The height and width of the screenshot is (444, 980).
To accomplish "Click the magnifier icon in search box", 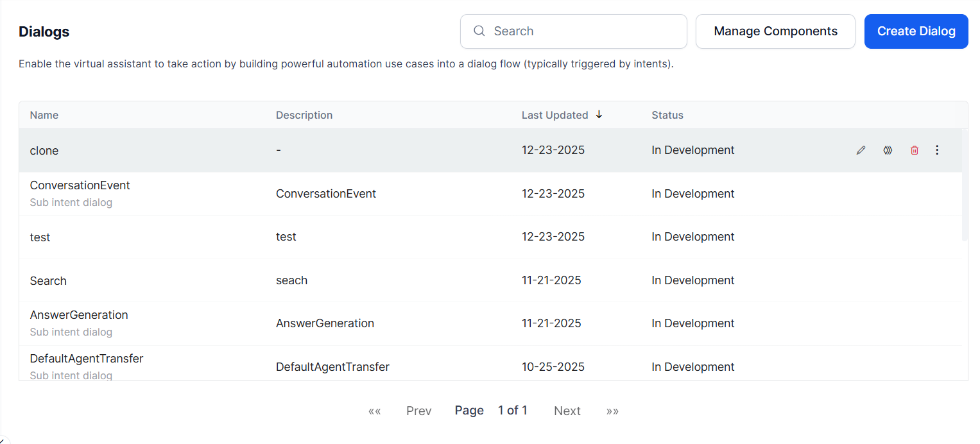I will [x=479, y=31].
